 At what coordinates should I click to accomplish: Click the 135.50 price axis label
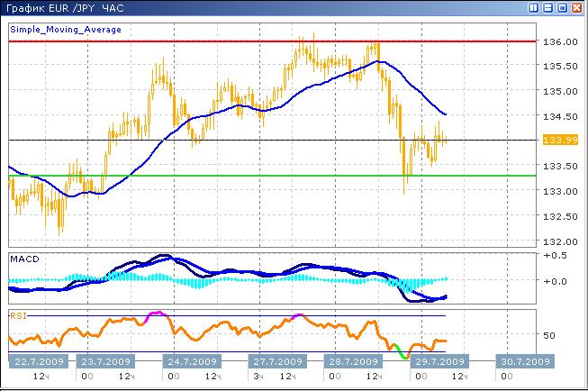coord(560,66)
